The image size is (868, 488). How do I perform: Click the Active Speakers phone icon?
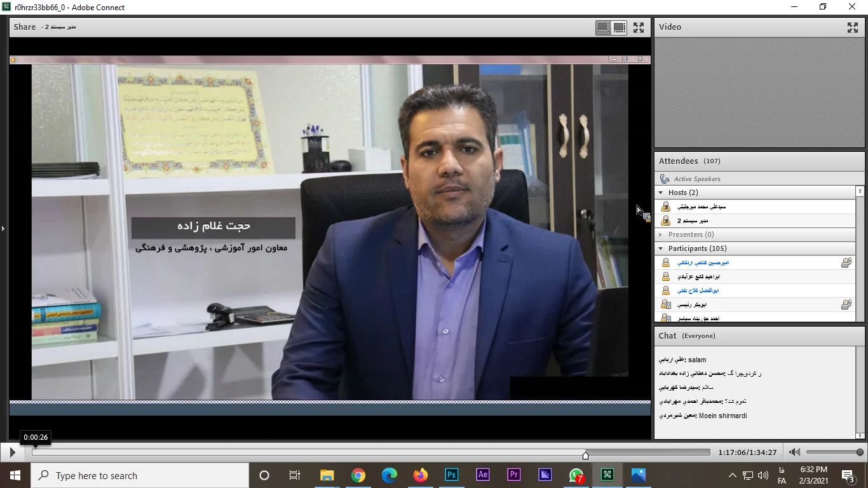(x=665, y=179)
